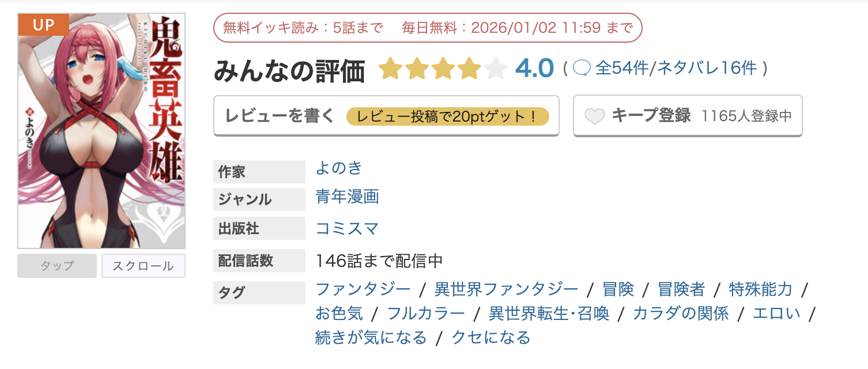Select the 異世界転生･召喚 tag

549,313
